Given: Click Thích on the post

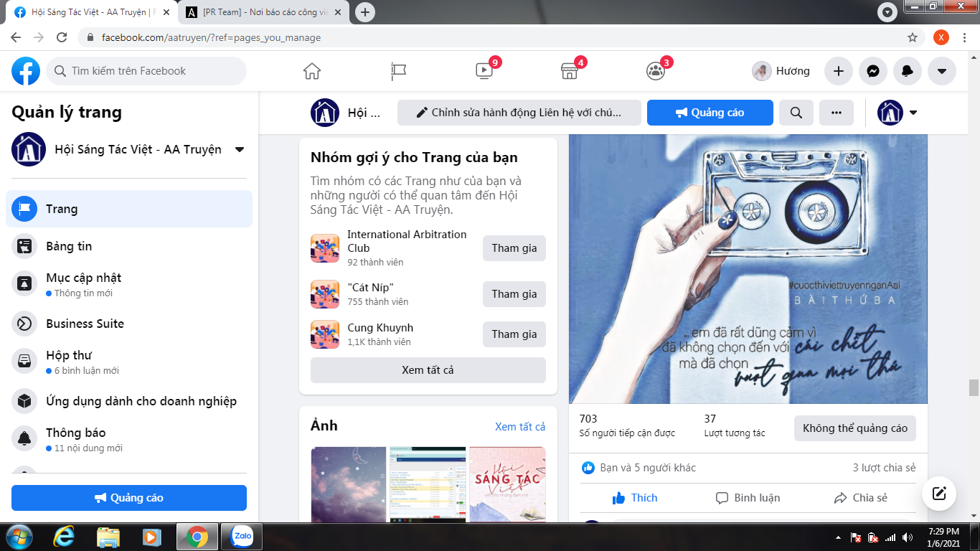Looking at the screenshot, I should pos(635,498).
